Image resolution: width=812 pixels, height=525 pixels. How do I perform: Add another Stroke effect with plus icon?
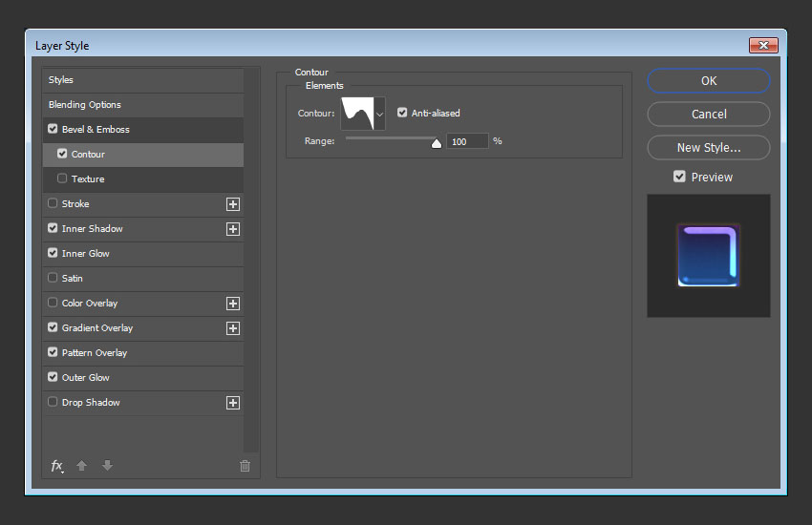click(233, 204)
